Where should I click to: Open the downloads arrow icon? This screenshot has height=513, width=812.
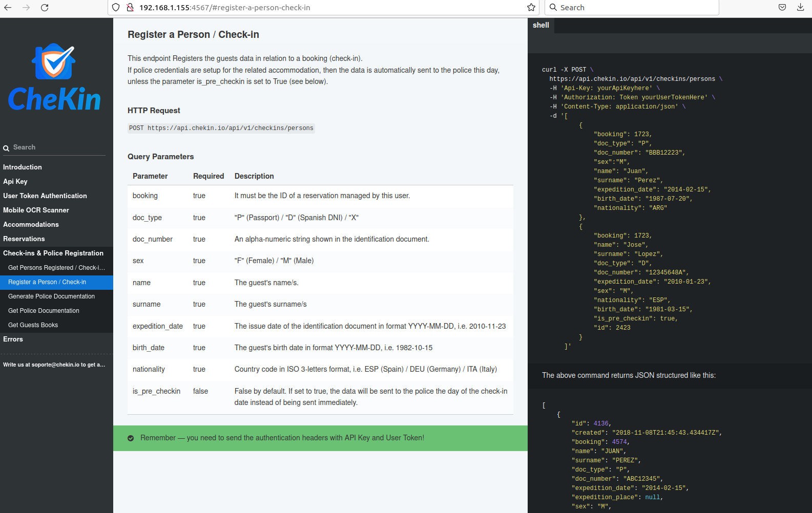tap(800, 8)
